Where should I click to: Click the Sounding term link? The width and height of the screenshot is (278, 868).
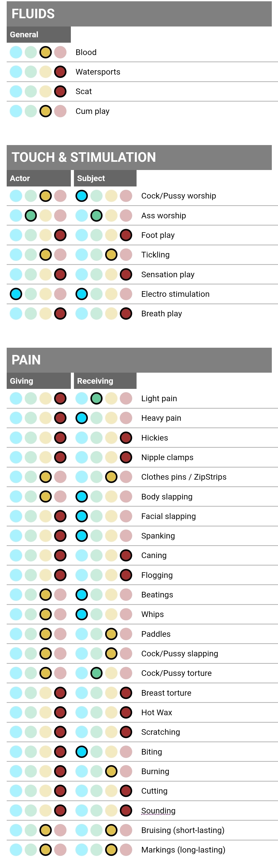click(158, 810)
